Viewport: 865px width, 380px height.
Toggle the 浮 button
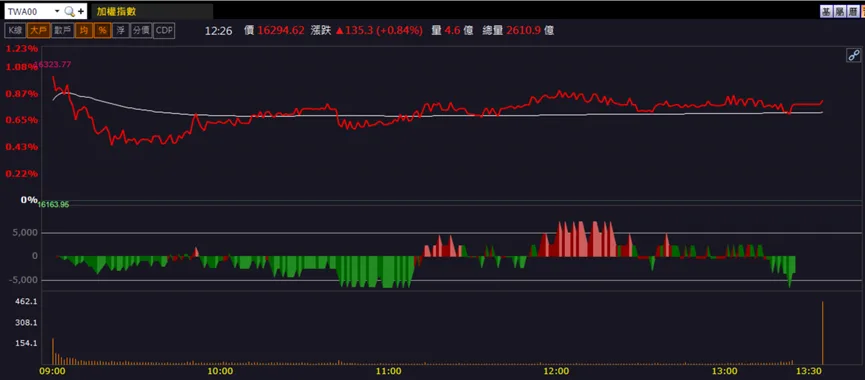[120, 30]
